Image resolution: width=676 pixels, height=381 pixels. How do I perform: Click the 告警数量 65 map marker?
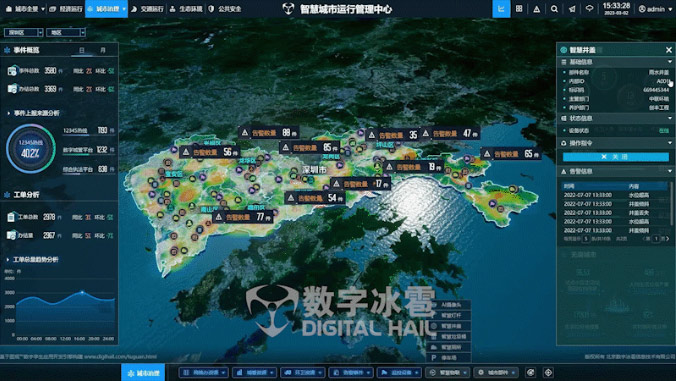(511, 154)
